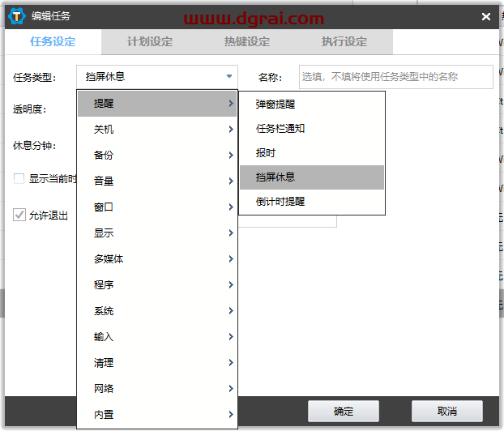504x431 pixels.
Task: Choose 任务栏通知 task type
Action: pos(312,129)
